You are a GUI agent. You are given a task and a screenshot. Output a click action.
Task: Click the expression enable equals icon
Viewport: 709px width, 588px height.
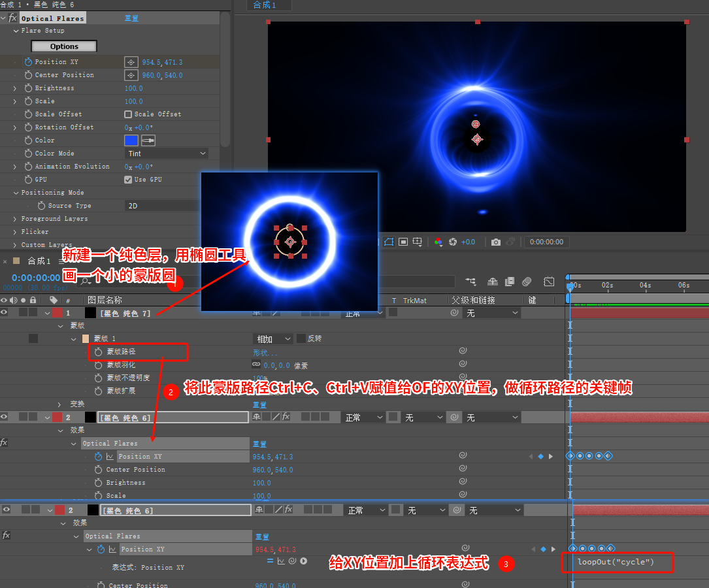[x=270, y=561]
